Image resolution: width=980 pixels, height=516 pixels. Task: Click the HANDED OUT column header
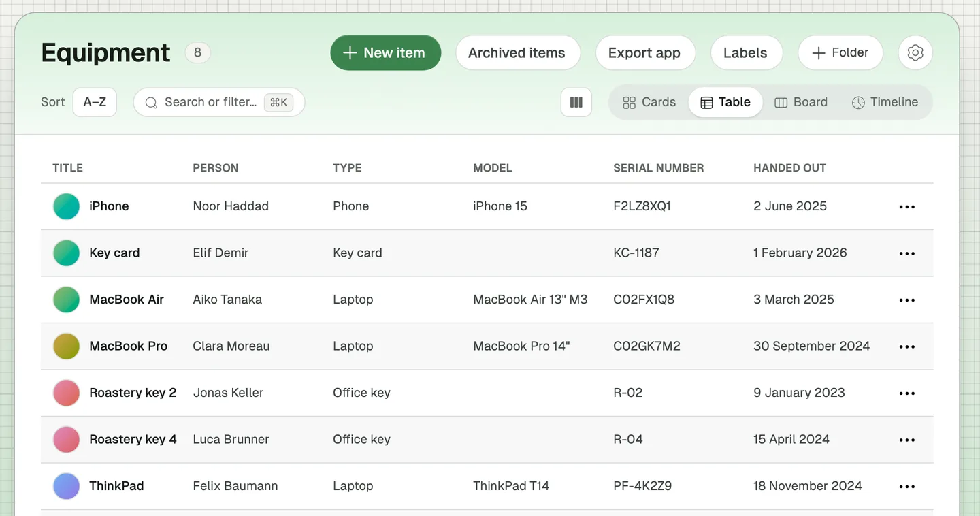coord(789,168)
